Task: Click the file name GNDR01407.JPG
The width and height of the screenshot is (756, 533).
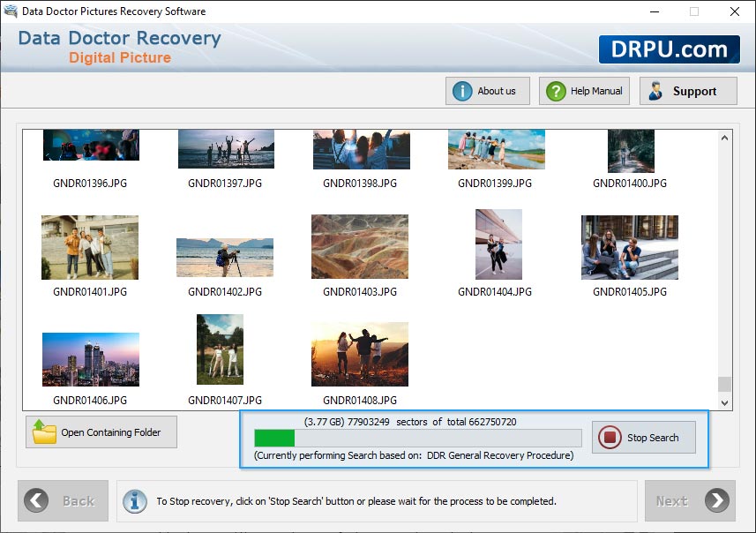Action: tap(225, 401)
